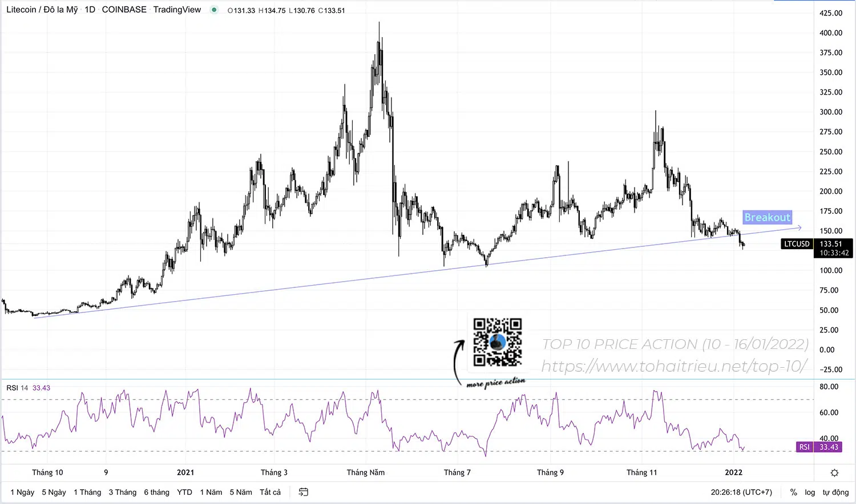Open the chart settings gear icon
The width and height of the screenshot is (856, 504).
(834, 472)
